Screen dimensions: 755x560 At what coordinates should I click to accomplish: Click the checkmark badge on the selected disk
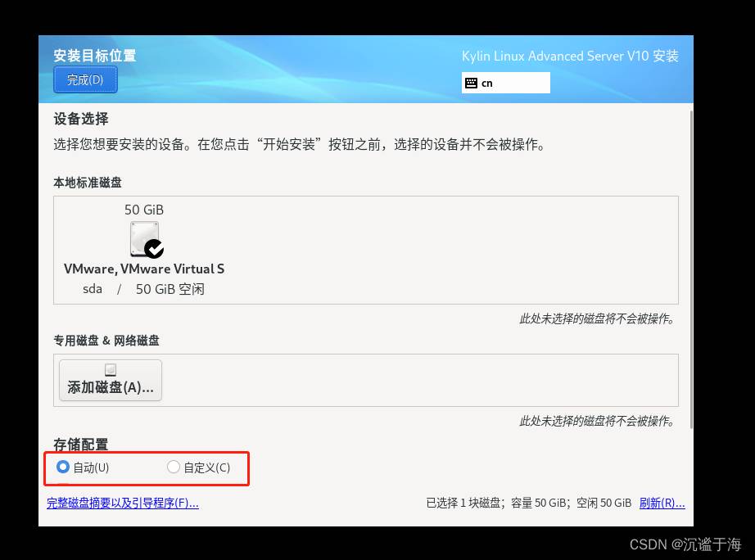153,248
